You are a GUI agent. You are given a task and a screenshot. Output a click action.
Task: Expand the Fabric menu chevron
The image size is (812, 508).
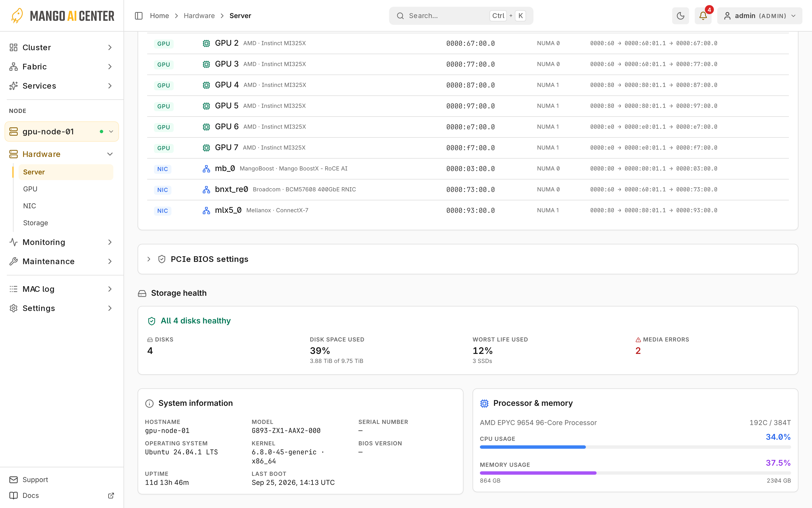click(x=110, y=67)
